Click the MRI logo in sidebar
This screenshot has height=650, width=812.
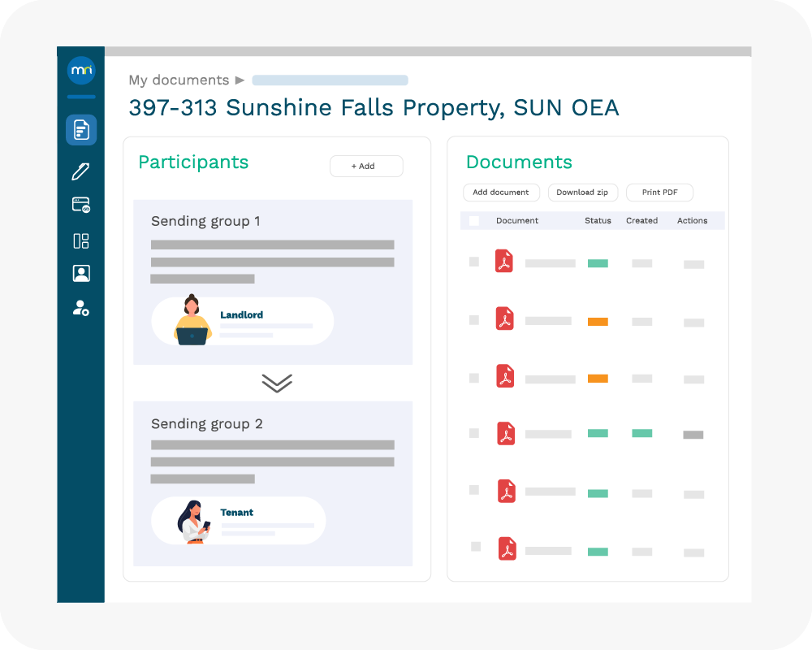(81, 71)
